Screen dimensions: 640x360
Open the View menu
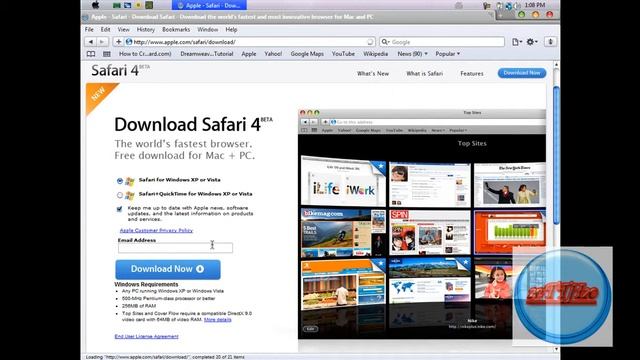pyautogui.click(x=123, y=29)
